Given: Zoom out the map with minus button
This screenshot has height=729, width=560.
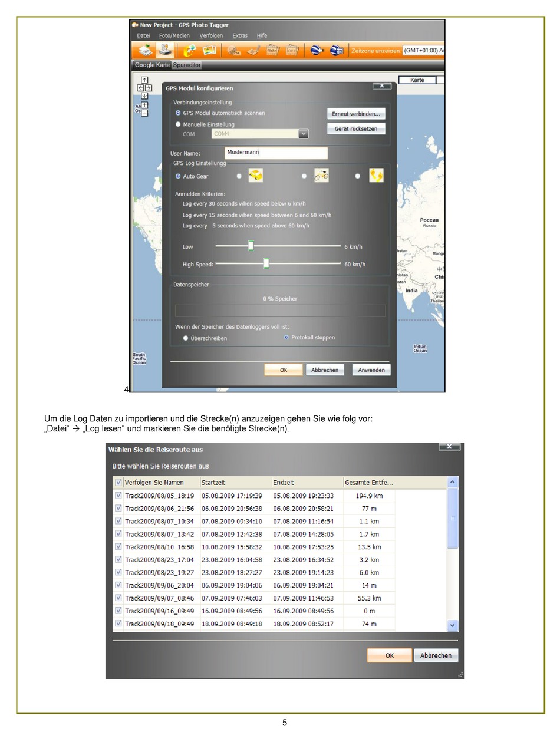Looking at the screenshot, I should click(x=144, y=113).
